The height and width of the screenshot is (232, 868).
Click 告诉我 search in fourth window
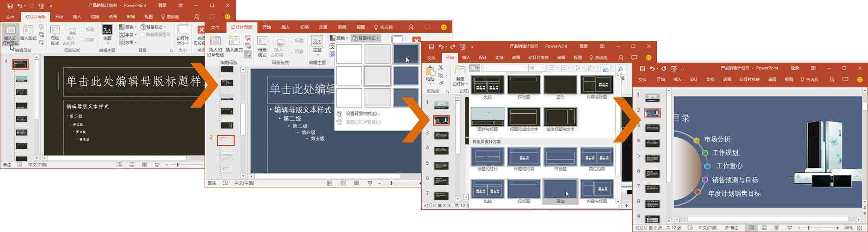click(809, 79)
